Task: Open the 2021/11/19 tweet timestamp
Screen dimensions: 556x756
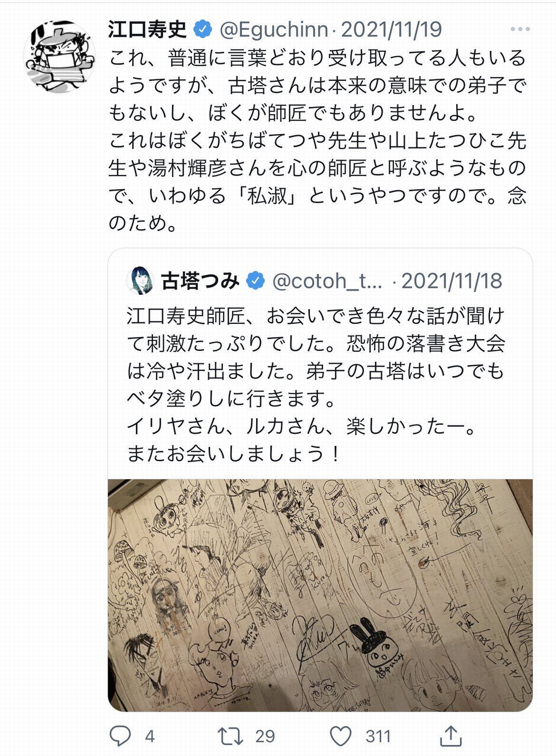Action: pos(391,30)
